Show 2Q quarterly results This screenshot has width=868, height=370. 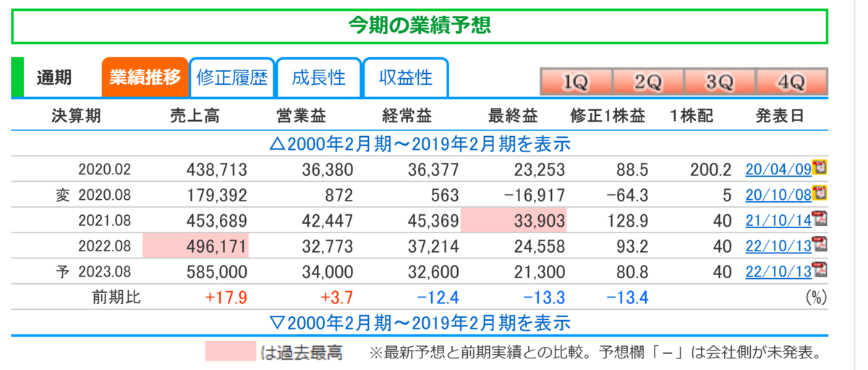(x=648, y=83)
